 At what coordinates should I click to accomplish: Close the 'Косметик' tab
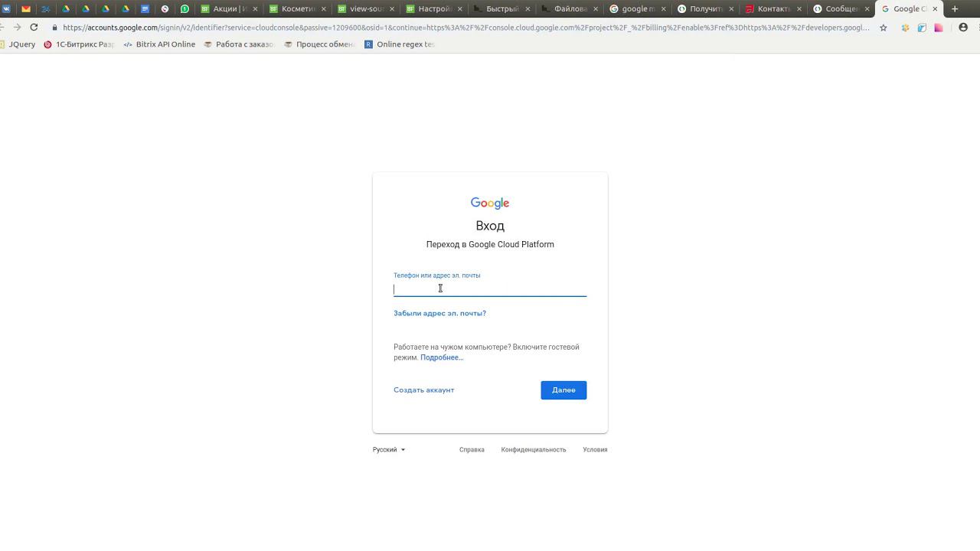(323, 9)
